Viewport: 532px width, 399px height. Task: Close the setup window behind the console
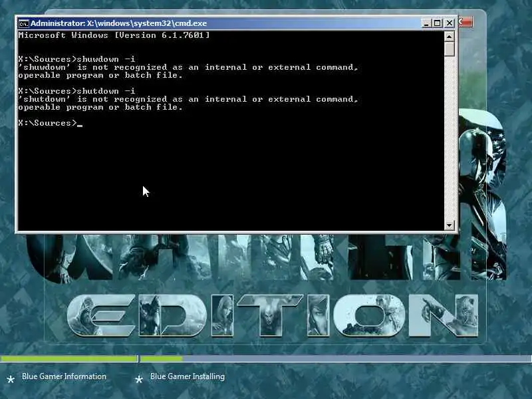point(465,22)
